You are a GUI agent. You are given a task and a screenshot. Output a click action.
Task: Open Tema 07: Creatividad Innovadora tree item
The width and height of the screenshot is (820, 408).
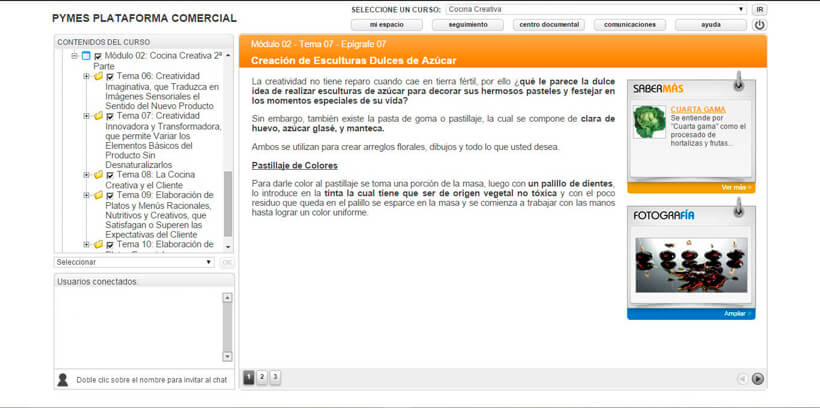pos(163,140)
